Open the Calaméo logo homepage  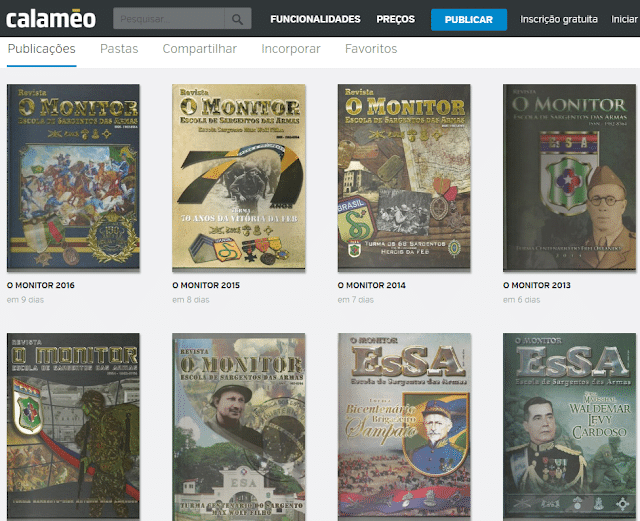coord(51,19)
